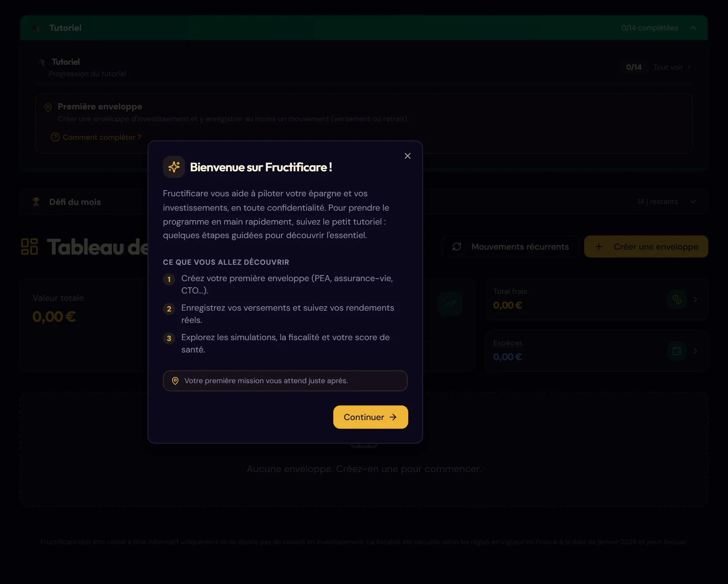Viewport: 728px width, 584px height.
Task: Click the dashboard grid icon beside Tableau de
Action: coord(30,247)
